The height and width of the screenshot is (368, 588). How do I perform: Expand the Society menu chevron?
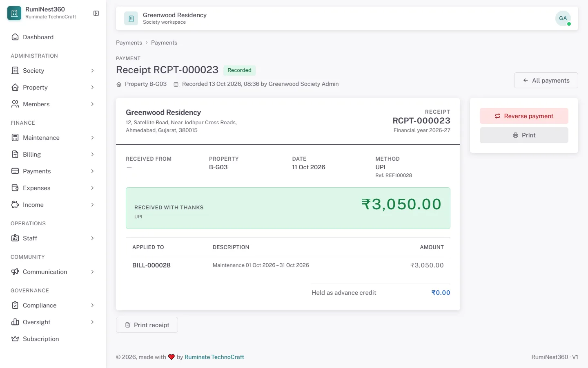pos(92,71)
